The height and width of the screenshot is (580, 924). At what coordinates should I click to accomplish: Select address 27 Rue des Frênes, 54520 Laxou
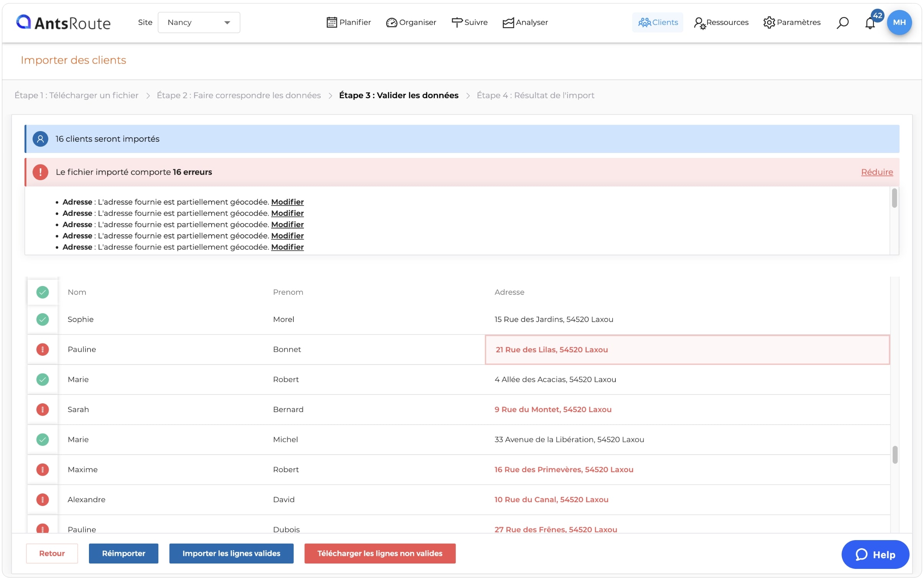556,529
